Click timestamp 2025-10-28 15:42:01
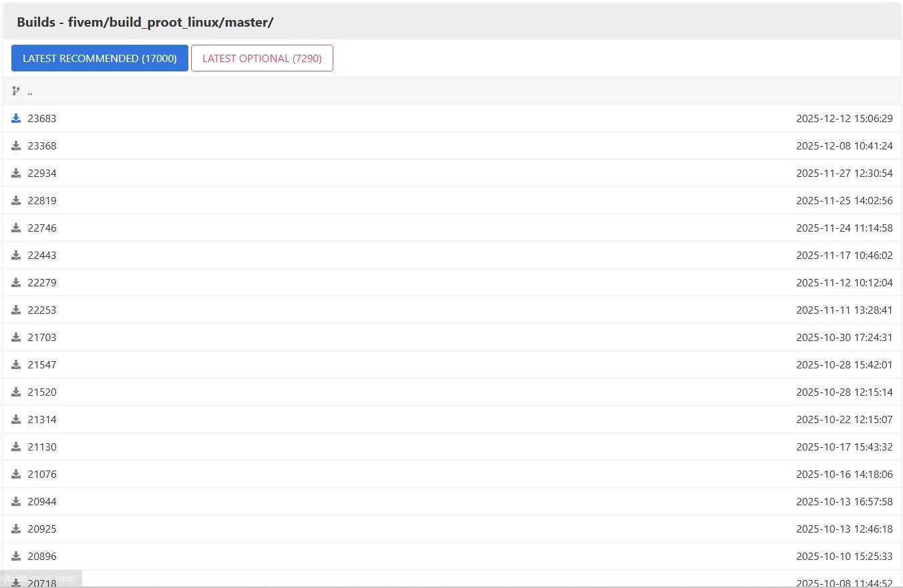The image size is (903, 588). pyautogui.click(x=844, y=365)
